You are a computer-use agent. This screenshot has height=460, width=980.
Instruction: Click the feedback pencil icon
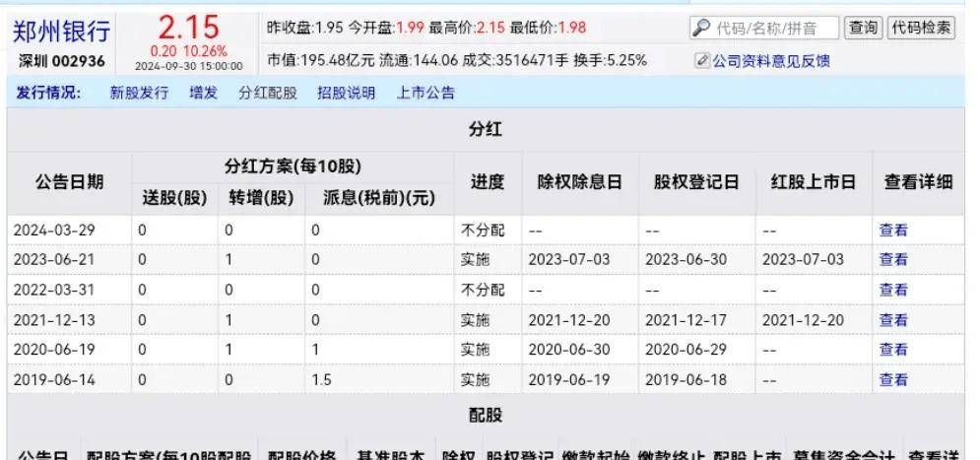pos(702,61)
